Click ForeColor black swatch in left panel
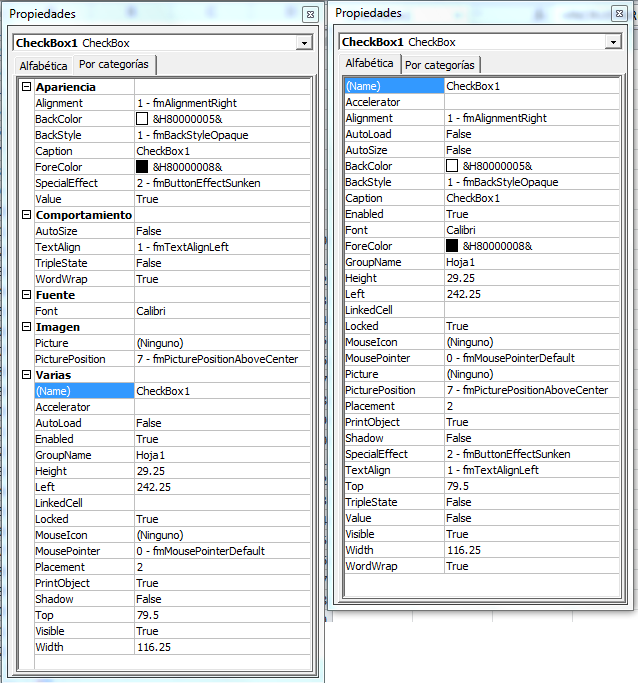 point(142,167)
